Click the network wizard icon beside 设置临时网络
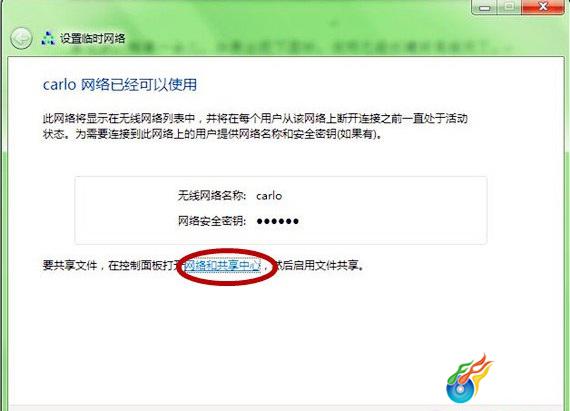The height and width of the screenshot is (411, 570). (48, 39)
